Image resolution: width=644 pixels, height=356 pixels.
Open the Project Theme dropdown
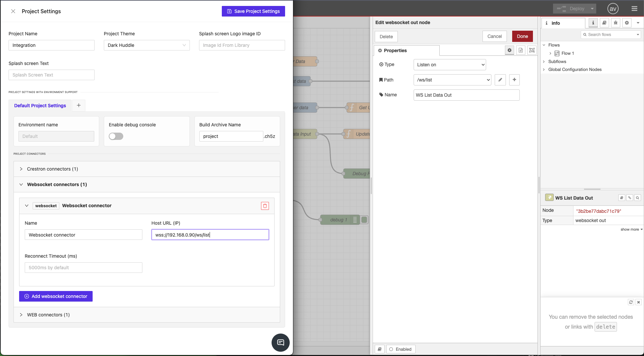pos(147,45)
